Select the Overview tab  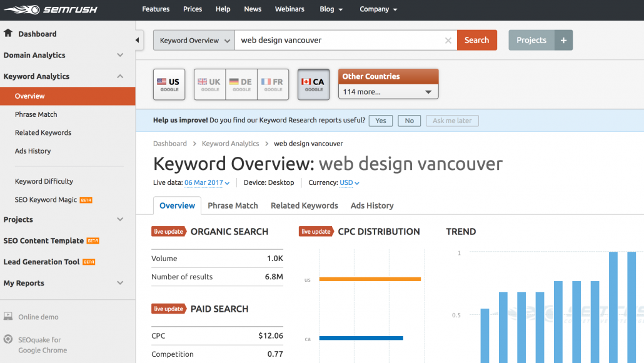point(177,206)
